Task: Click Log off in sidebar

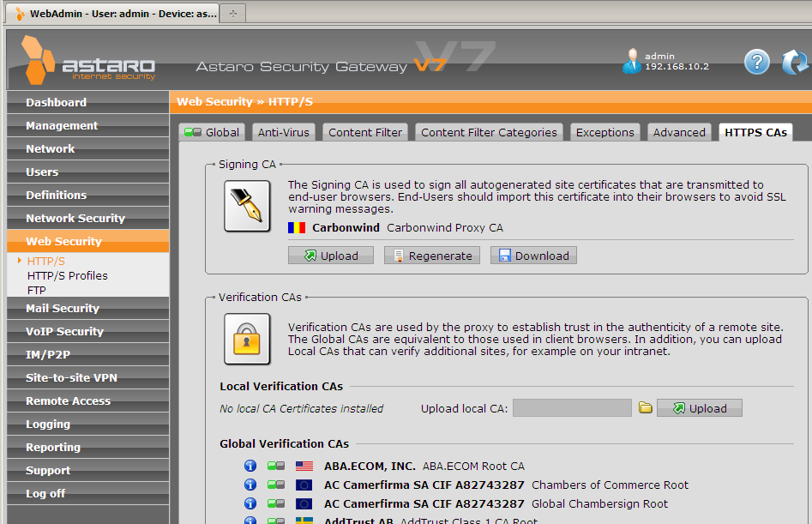Action: (x=88, y=493)
